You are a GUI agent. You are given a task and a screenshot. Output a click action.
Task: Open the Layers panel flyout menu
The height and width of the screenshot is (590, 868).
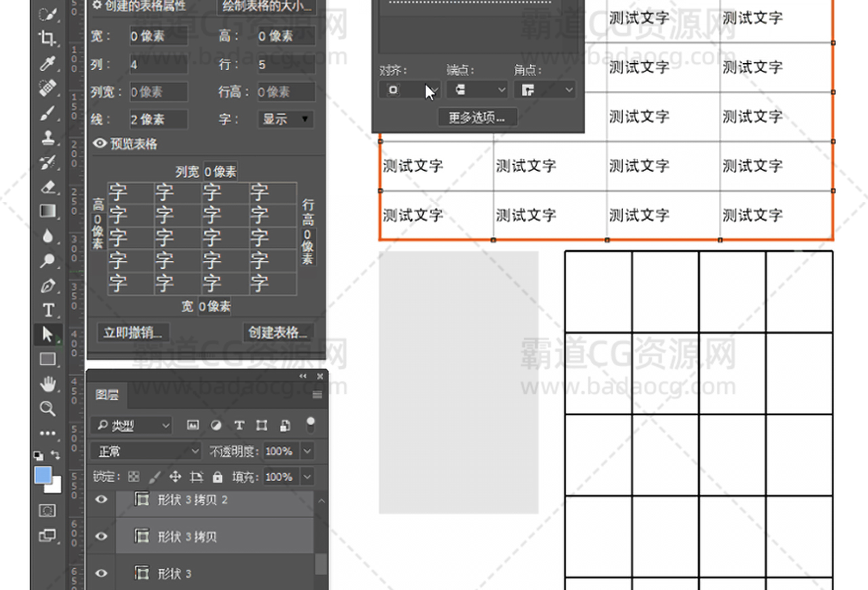point(317,395)
